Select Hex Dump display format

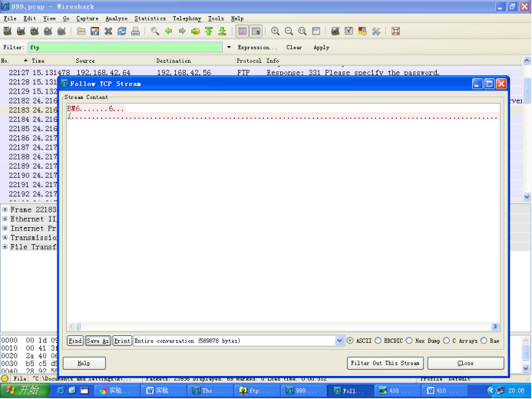pyautogui.click(x=409, y=341)
